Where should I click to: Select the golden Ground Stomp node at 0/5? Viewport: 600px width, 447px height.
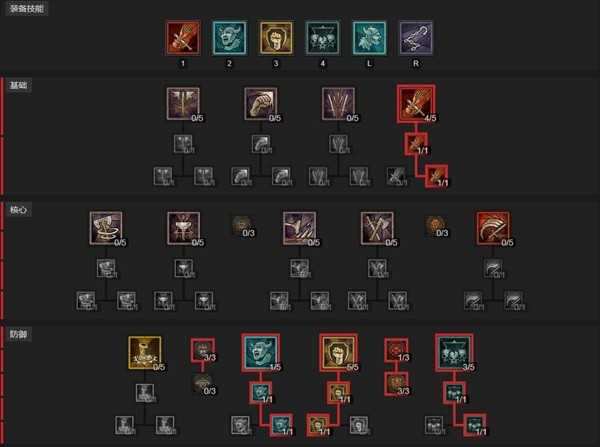pyautogui.click(x=145, y=352)
